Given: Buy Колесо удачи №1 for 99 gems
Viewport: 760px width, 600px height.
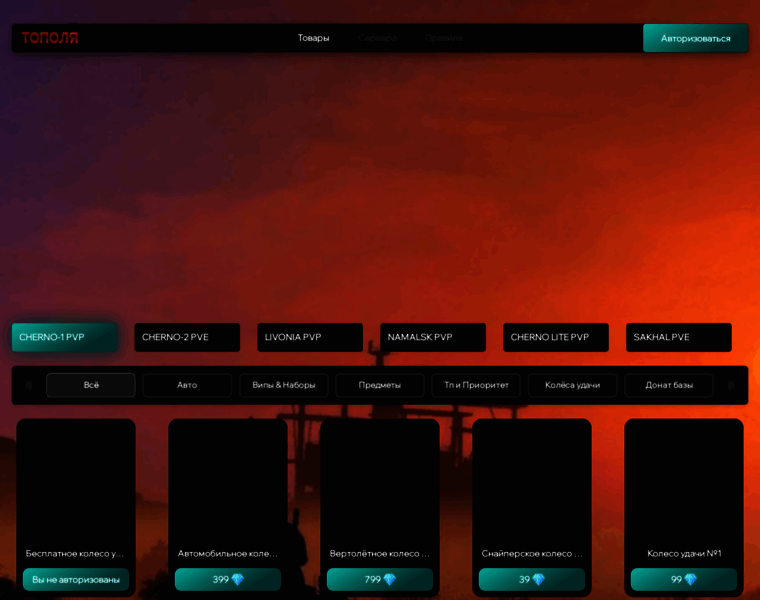Looking at the screenshot, I should coord(684,580).
